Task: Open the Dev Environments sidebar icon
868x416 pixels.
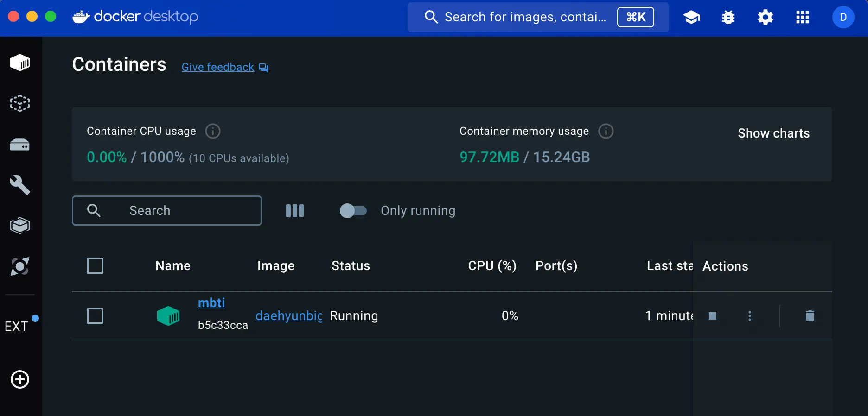Action: coord(20,226)
